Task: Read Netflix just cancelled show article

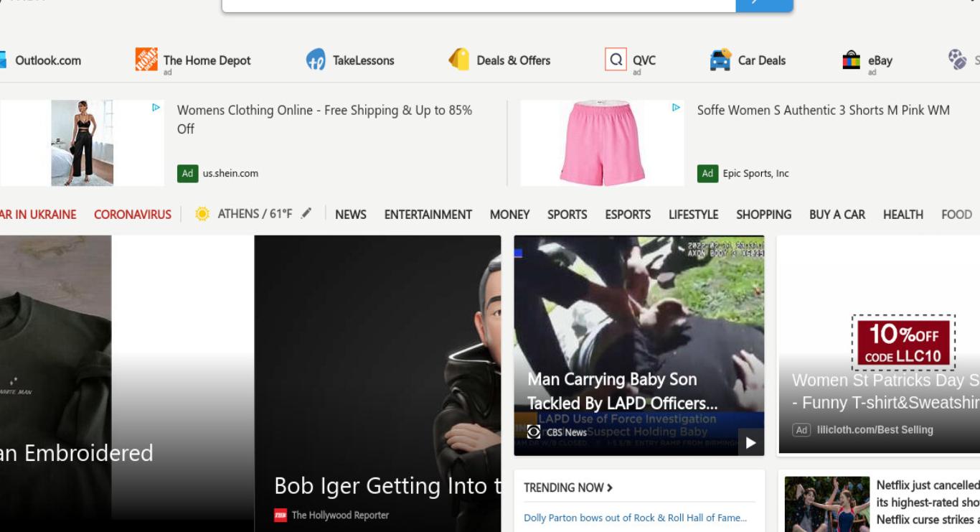Action: 928,503
